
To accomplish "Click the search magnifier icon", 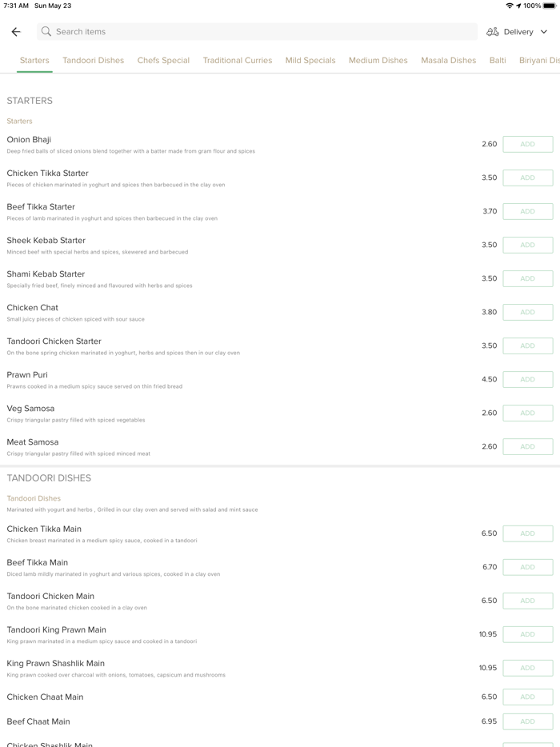I will [46, 32].
